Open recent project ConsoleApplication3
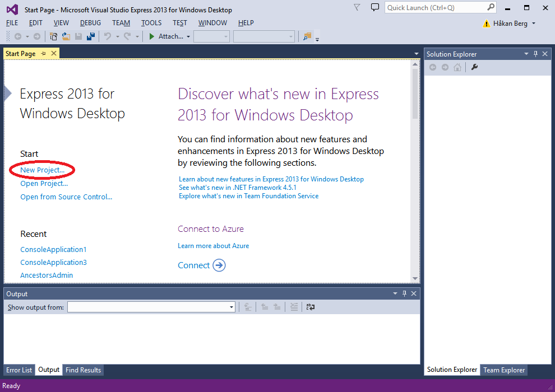This screenshot has height=392, width=555. (x=53, y=262)
